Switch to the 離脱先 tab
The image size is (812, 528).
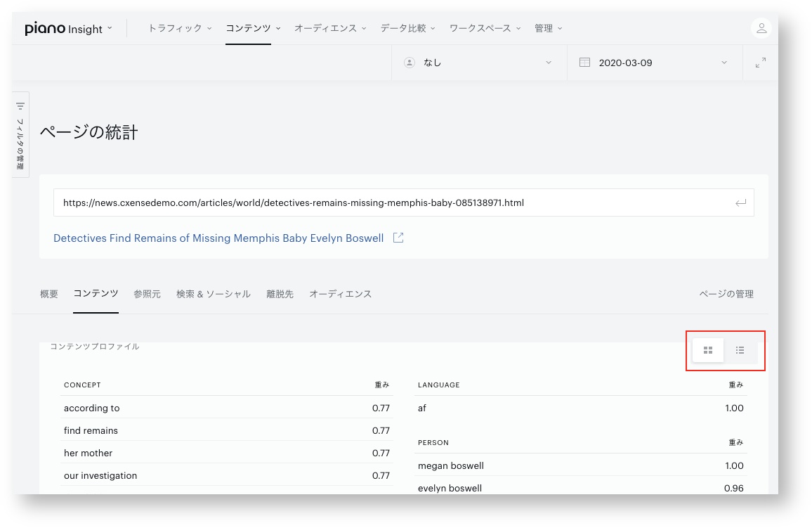(280, 294)
